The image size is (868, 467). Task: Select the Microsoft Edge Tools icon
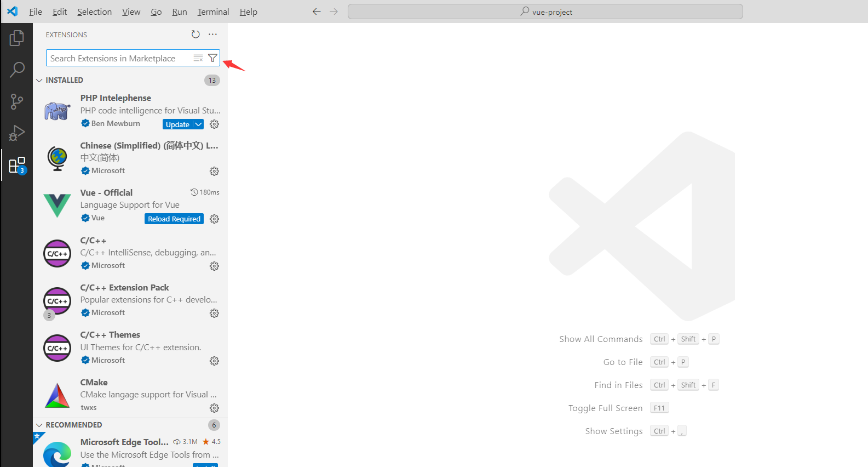[58, 454]
